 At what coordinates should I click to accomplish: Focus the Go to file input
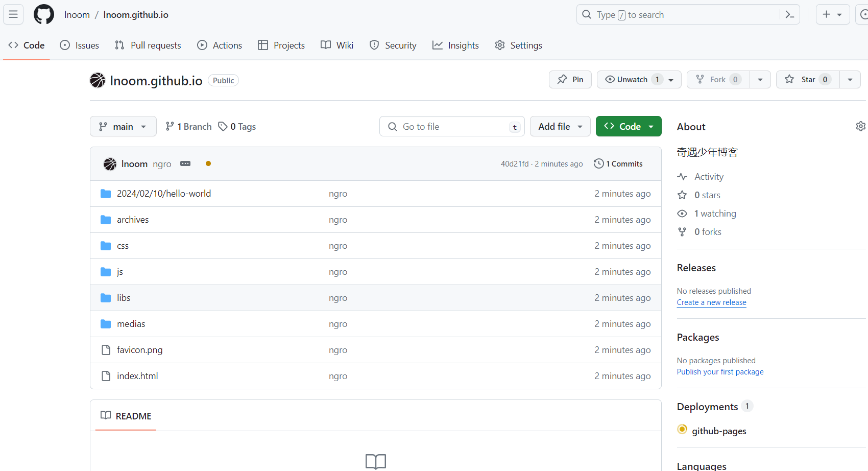pos(452,126)
